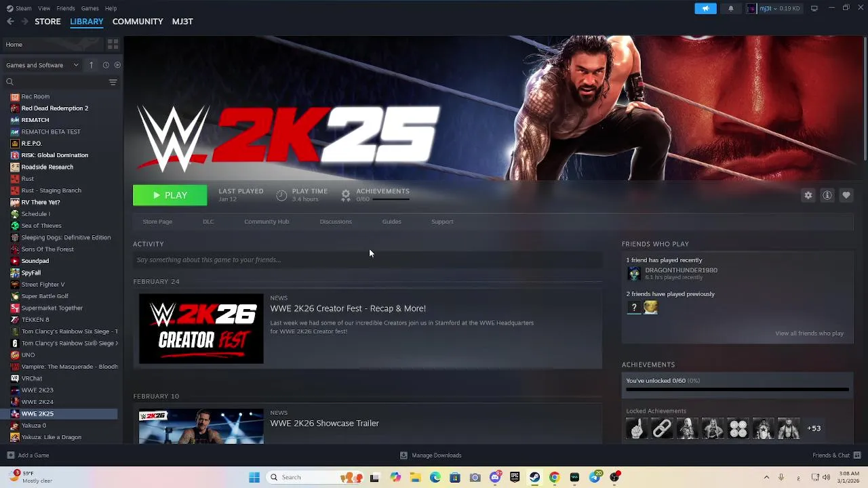868x488 pixels.
Task: Open Manage Downloads
Action: 431,455
